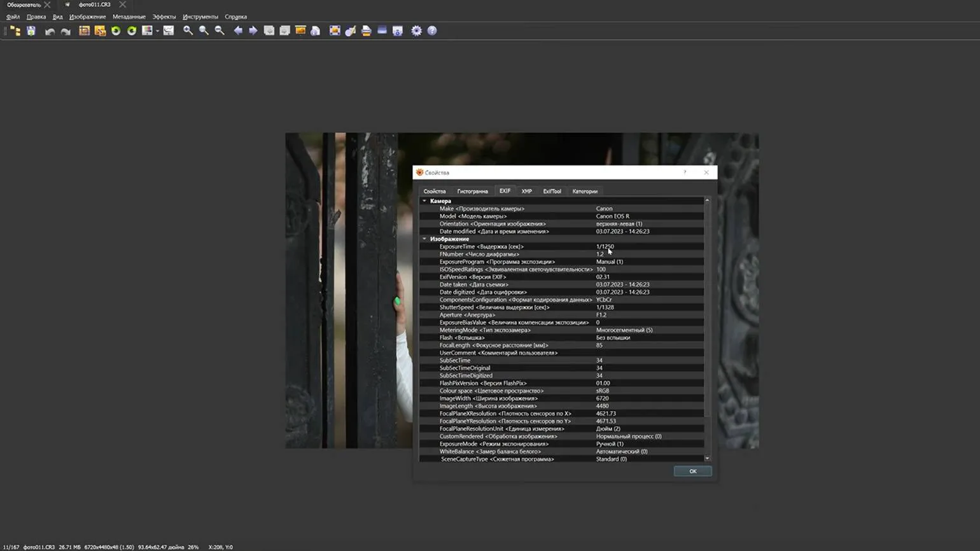Click the Print icon in toolbar
Image resolution: width=980 pixels, height=551 pixels.
[366, 31]
